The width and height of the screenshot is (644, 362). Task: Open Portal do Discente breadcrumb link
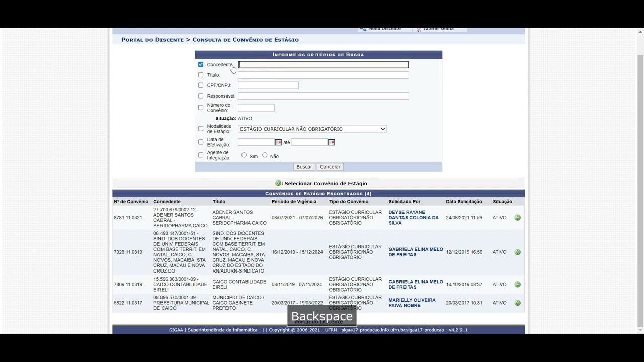pyautogui.click(x=152, y=40)
